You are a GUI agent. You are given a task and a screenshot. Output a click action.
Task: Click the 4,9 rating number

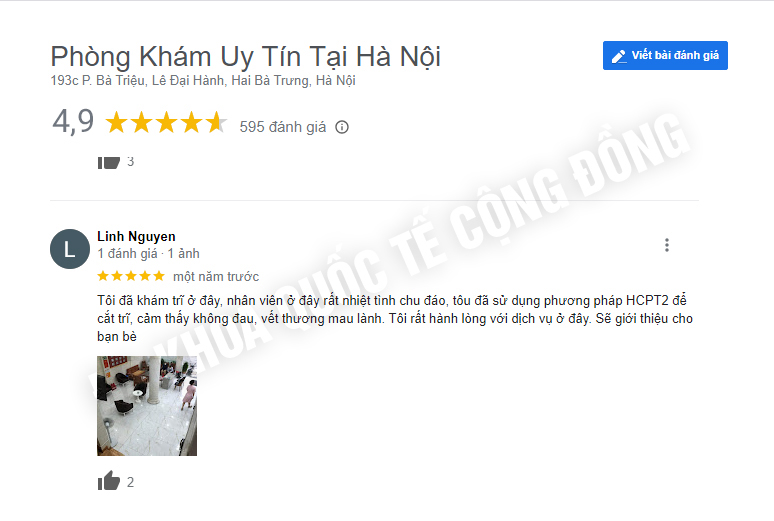click(x=73, y=121)
